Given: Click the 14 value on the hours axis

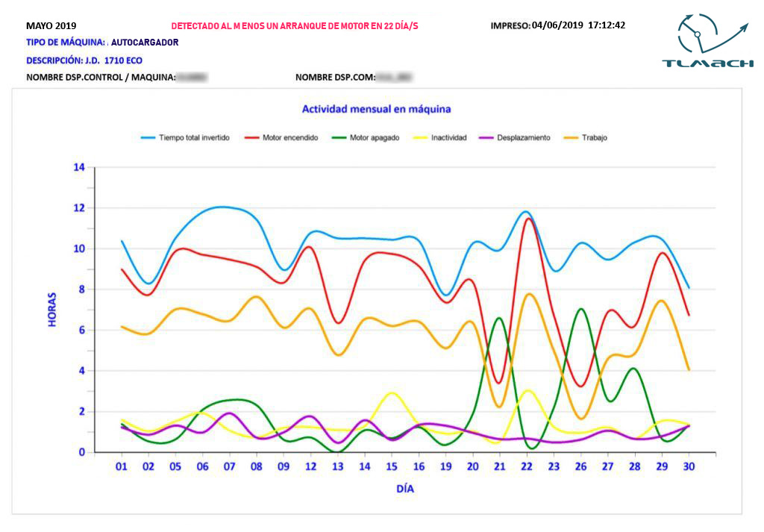Looking at the screenshot, I should (x=78, y=167).
